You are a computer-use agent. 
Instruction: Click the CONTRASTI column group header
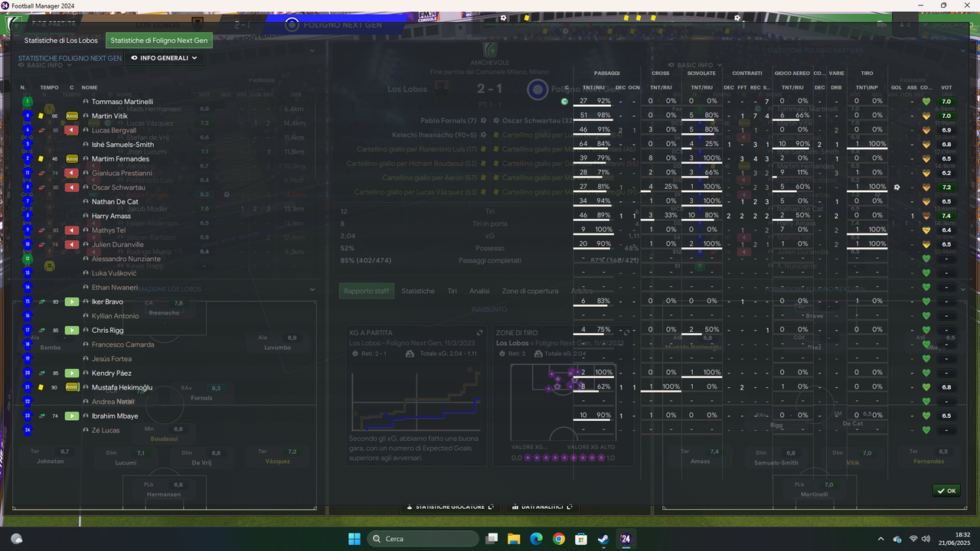pos(746,73)
